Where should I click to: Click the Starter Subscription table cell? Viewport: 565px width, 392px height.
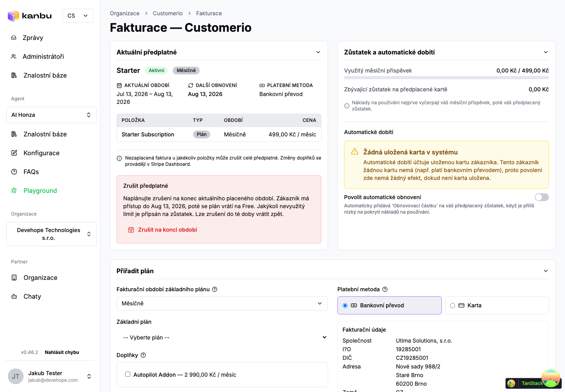click(x=148, y=134)
